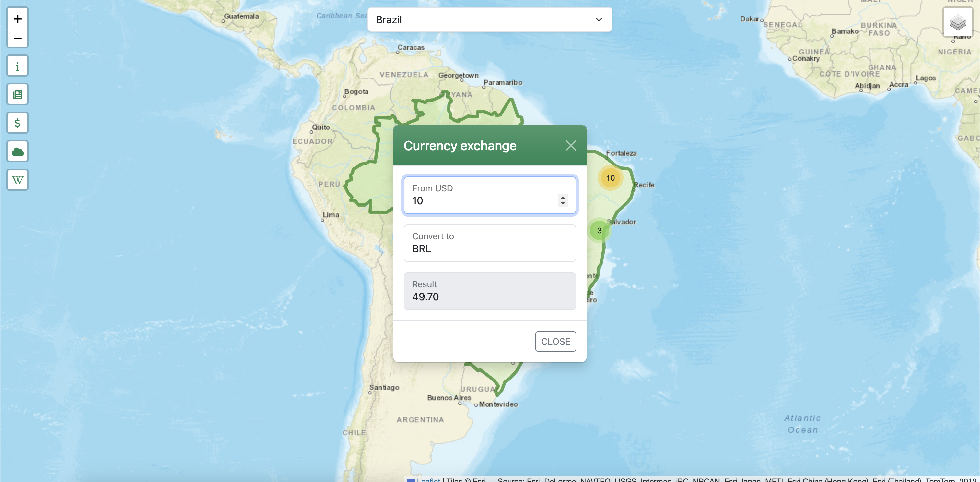Open the dollar currency exchange tool
Viewport: 980px width, 482px height.
point(17,123)
